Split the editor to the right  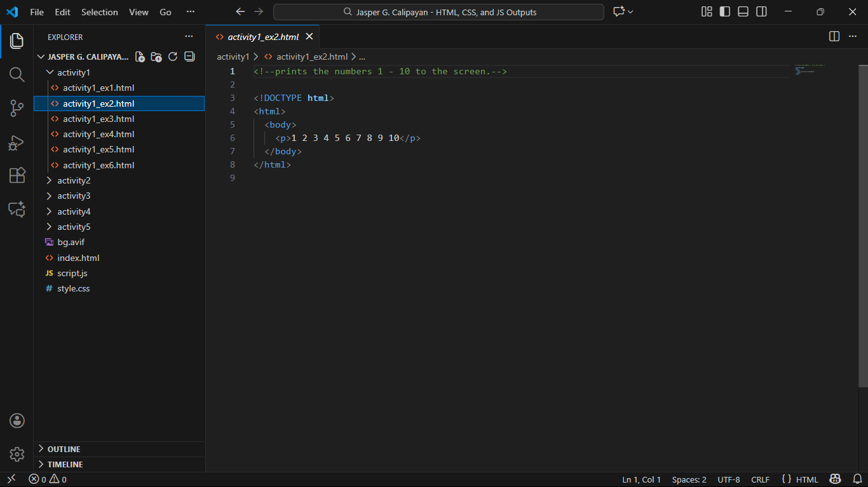(x=834, y=37)
